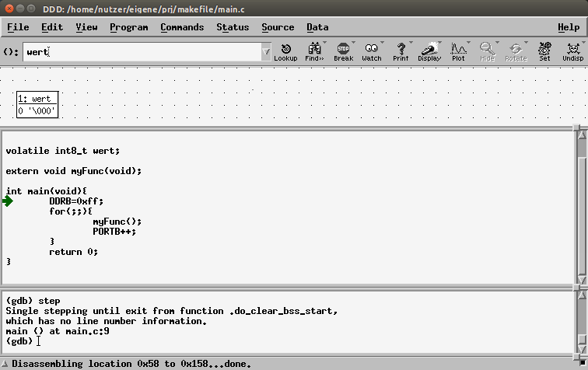Click the gdb console scrollbar up arrow

coord(582,295)
